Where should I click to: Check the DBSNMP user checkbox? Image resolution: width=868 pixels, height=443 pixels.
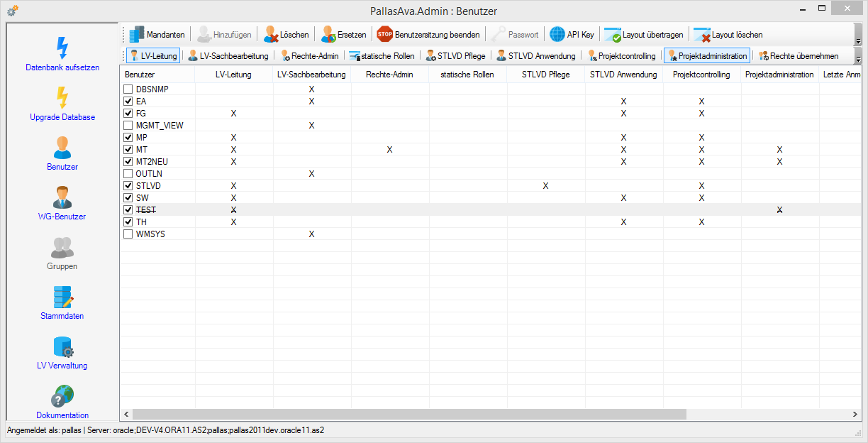tap(128, 89)
